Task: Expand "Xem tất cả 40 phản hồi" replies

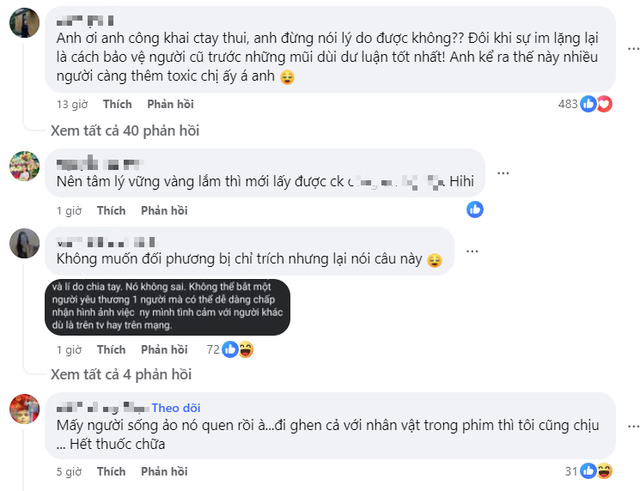Action: tap(120, 129)
